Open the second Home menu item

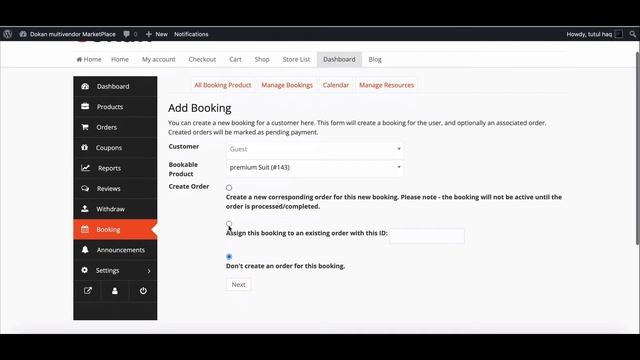click(x=120, y=59)
